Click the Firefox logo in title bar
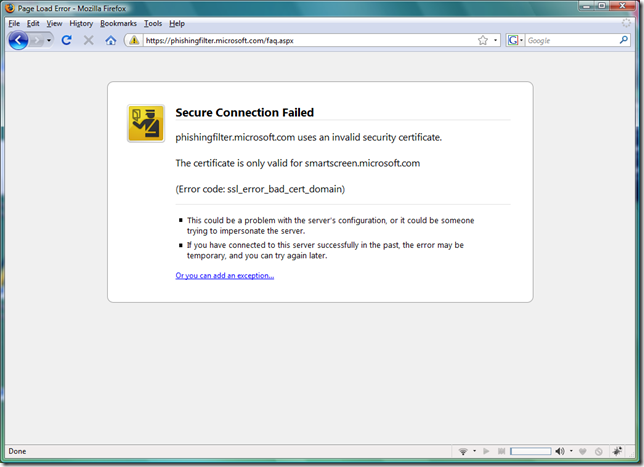 click(10, 8)
